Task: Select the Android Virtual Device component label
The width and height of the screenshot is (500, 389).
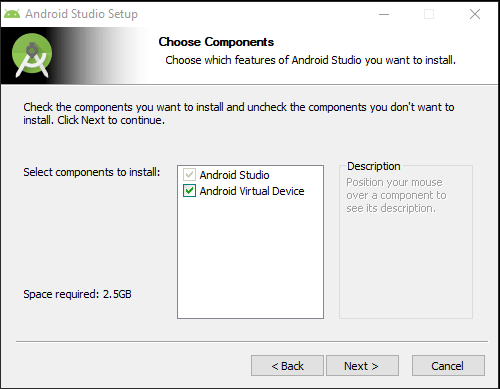Action: [x=252, y=191]
